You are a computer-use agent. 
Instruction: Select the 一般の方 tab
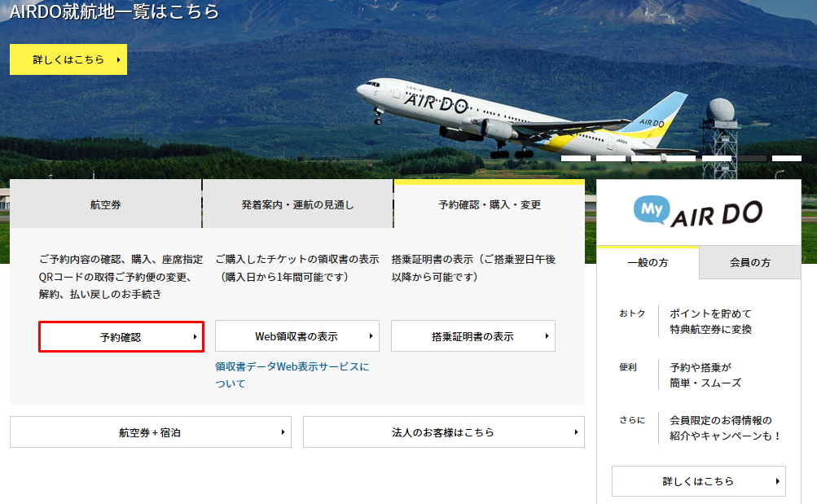[x=648, y=262]
